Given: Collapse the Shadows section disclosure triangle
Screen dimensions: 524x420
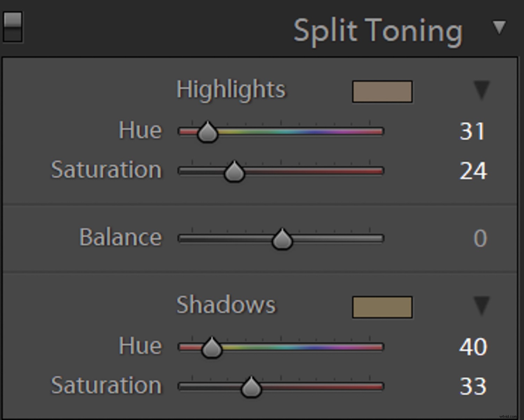Looking at the screenshot, I should coord(482,305).
